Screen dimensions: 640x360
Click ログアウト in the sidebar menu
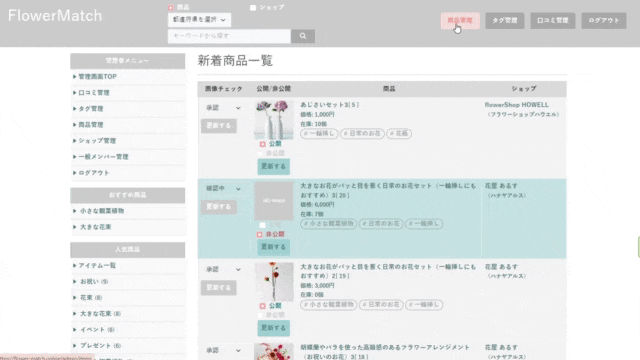coord(94,173)
